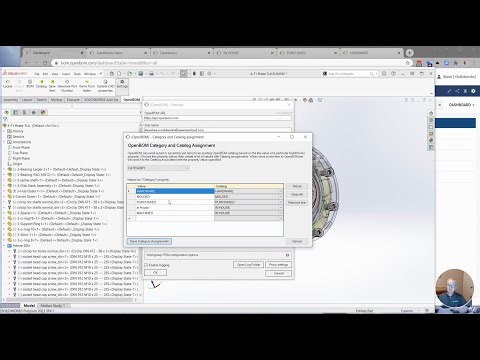Select the MACHINED value cell

tap(175, 213)
